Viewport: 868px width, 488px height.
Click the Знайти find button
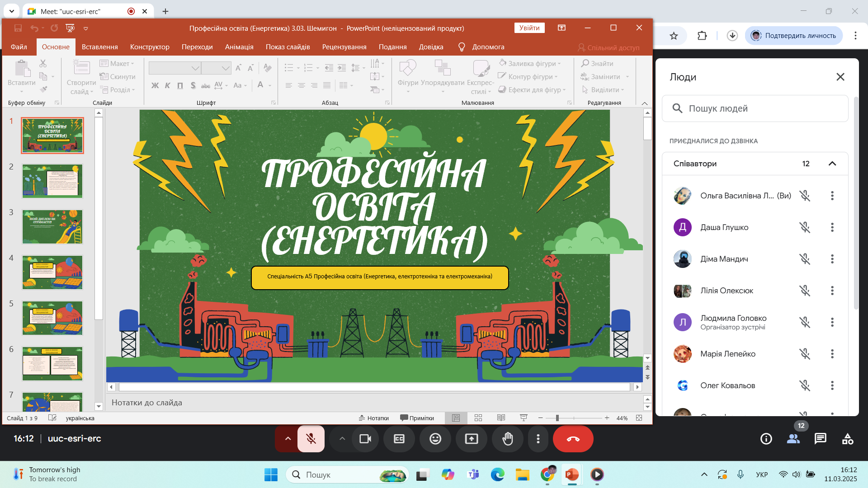pyautogui.click(x=598, y=64)
